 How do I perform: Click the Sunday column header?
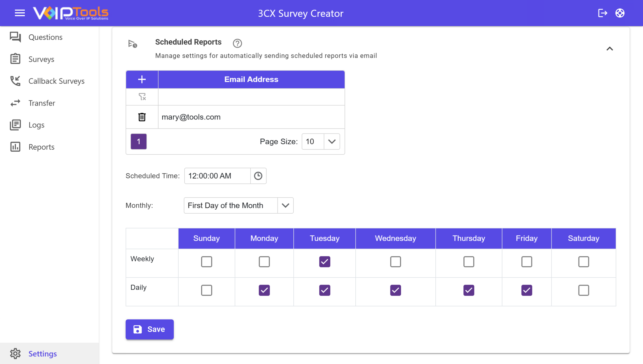206,238
